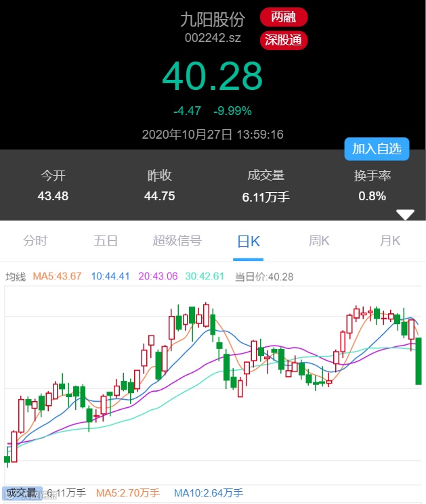Image resolution: width=426 pixels, height=504 pixels.
Task: Click the price change -4.47
Action: (x=187, y=111)
